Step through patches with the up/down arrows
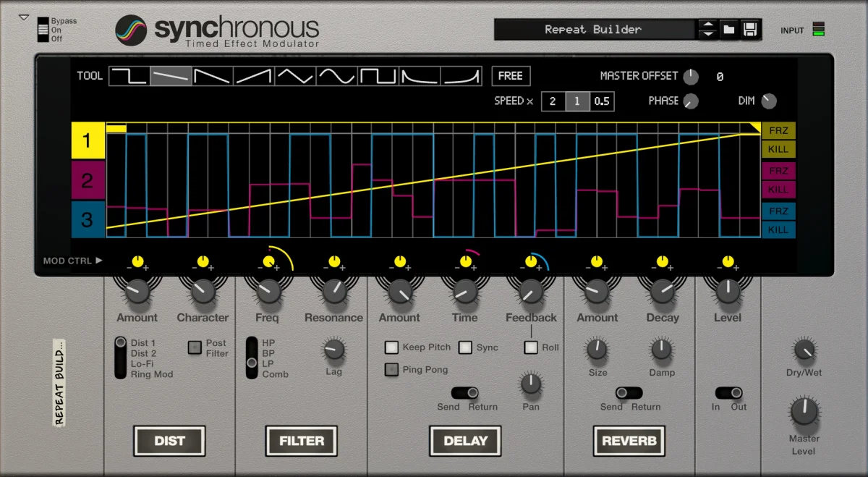Viewport: 868px width, 477px height. [708, 30]
